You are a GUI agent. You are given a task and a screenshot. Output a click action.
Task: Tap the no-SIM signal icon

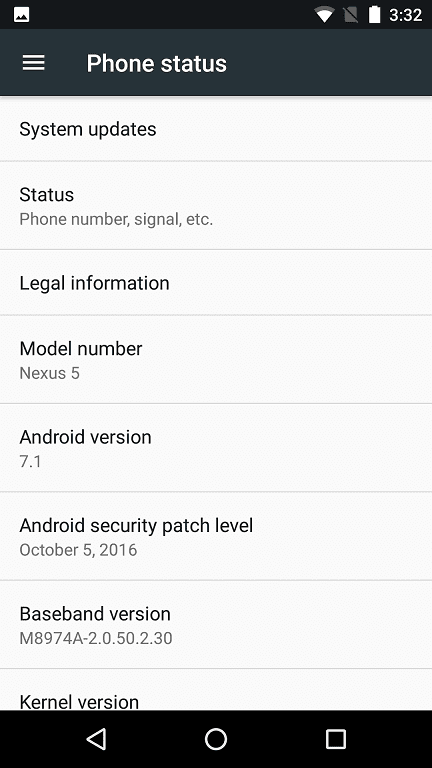pos(351,15)
